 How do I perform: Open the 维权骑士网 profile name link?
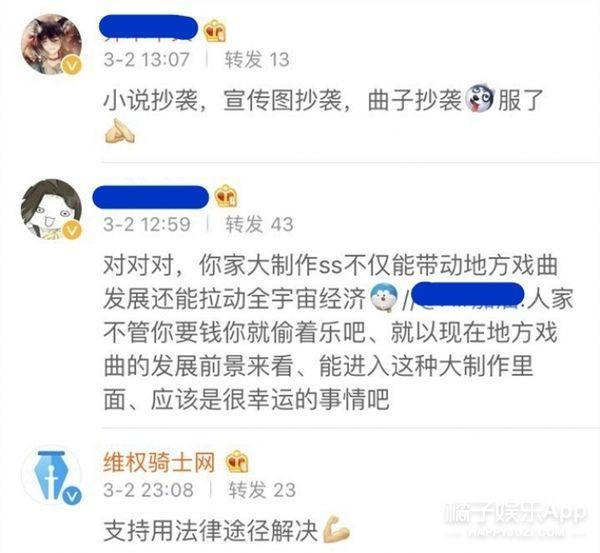point(159,462)
